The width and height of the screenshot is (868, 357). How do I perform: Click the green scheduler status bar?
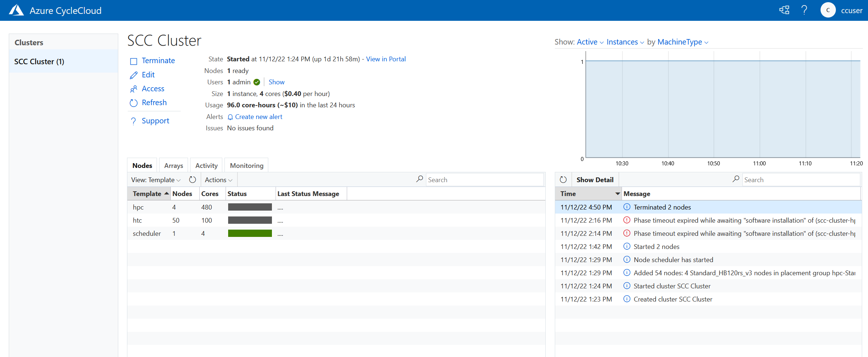click(250, 233)
